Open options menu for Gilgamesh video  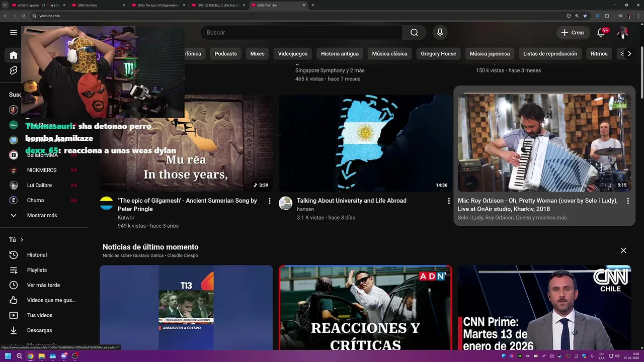[x=269, y=201]
